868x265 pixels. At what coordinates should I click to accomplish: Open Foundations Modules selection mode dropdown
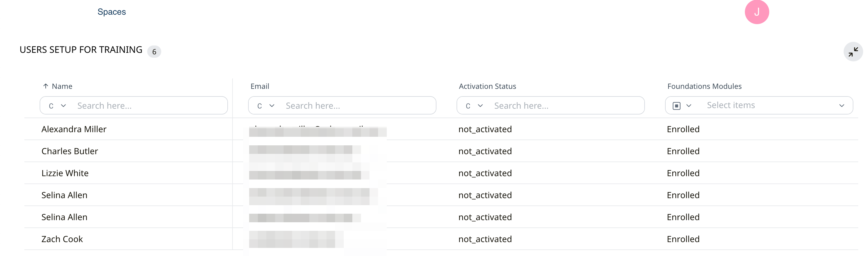[x=682, y=106]
